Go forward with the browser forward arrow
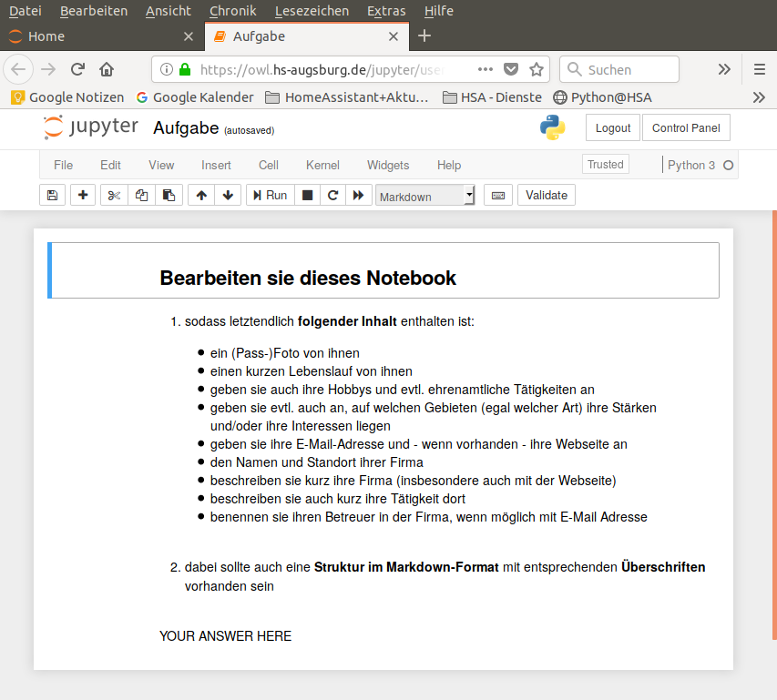This screenshot has height=700, width=777. coord(48,69)
